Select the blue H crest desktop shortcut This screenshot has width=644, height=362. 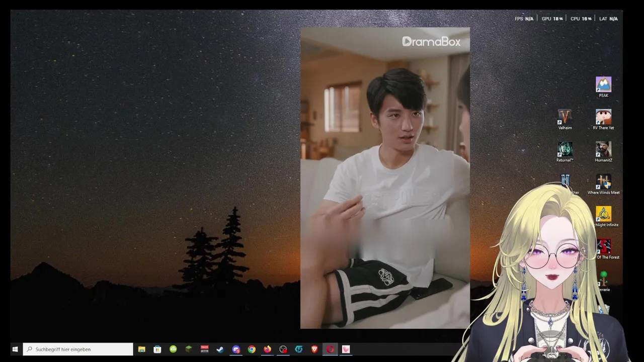tap(566, 181)
